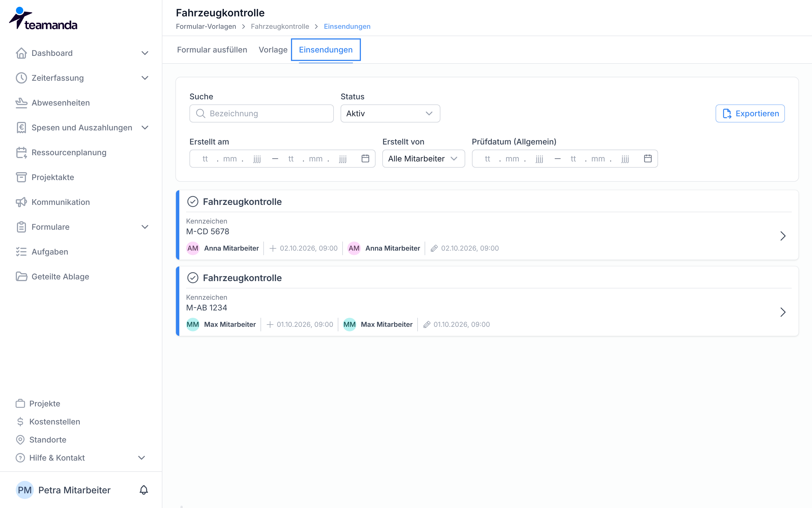Expand the Formulare submenu chevron
Viewport: 812px width, 508px height.
[145, 227]
